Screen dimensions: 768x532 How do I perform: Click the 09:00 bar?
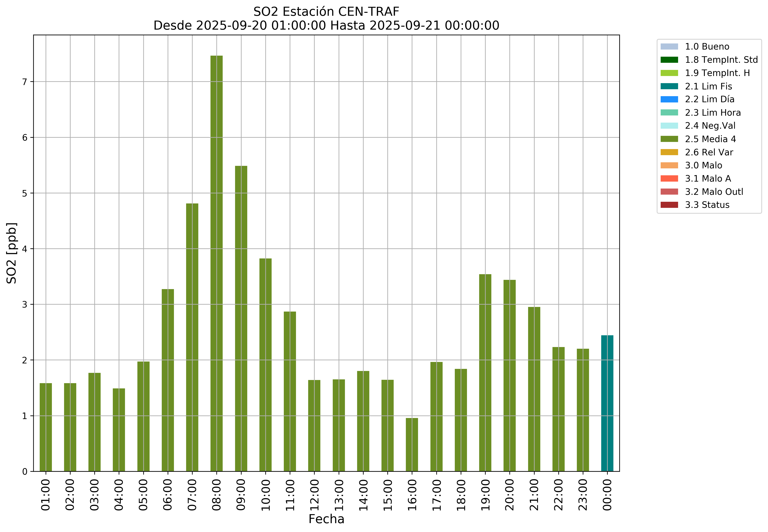tap(241, 318)
